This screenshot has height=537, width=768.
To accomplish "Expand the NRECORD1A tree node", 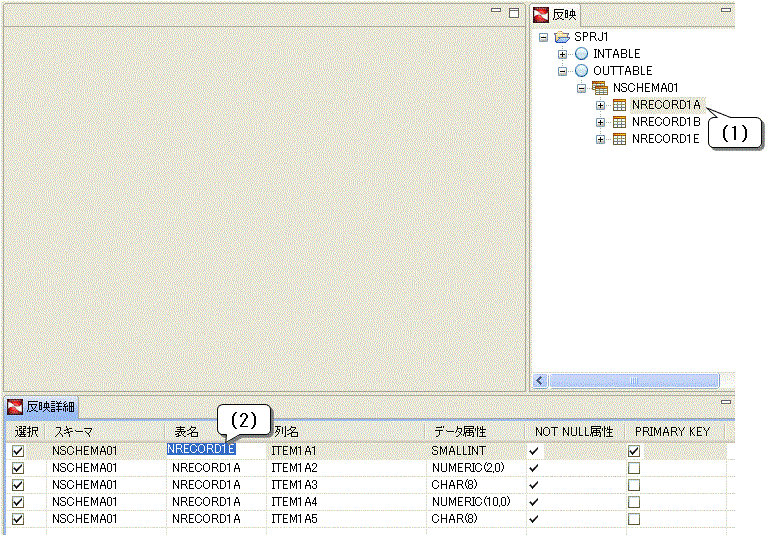I will [x=601, y=105].
